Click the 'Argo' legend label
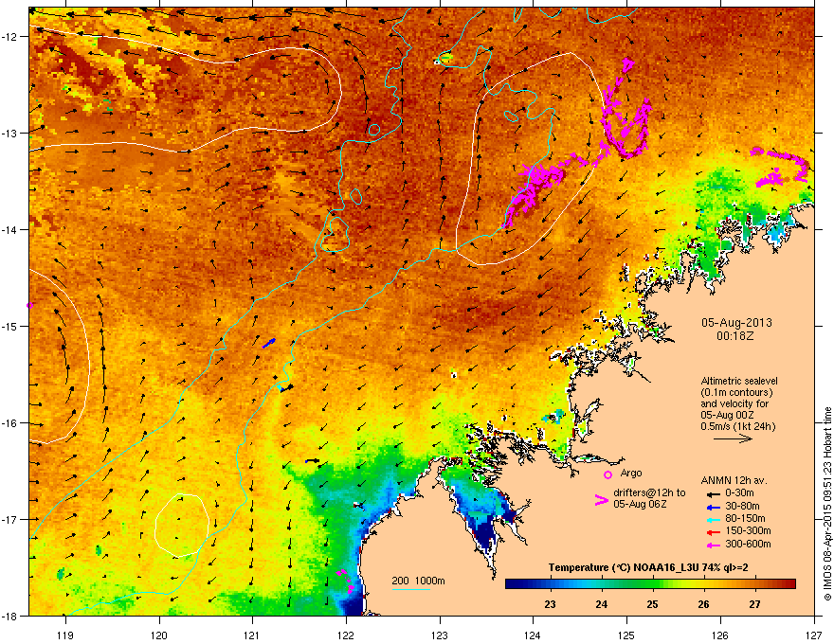This screenshot has height=644, width=834. (x=631, y=473)
